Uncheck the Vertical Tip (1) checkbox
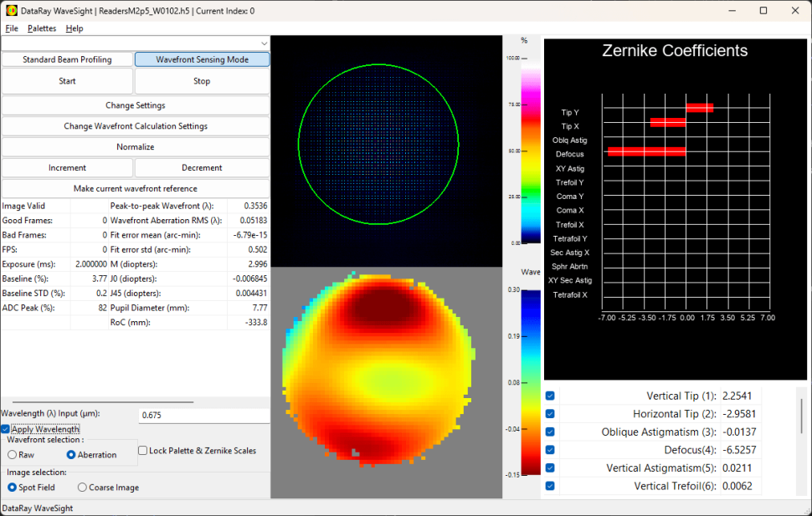 point(550,396)
